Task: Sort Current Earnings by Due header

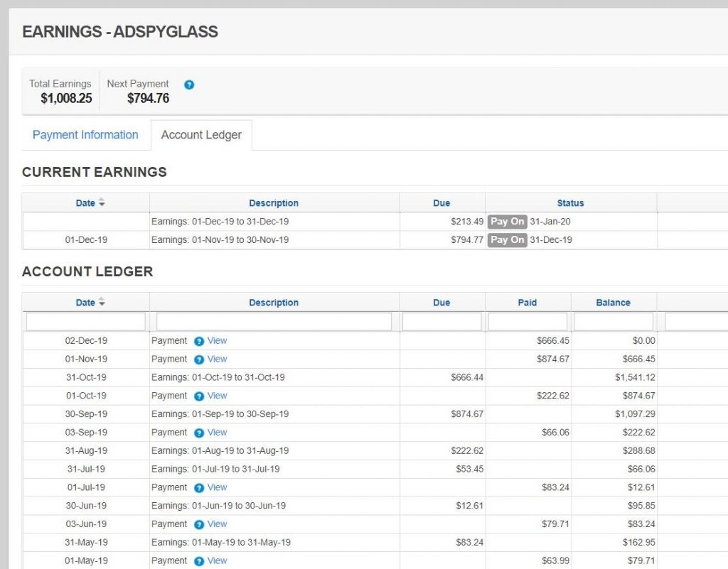Action: click(x=441, y=203)
